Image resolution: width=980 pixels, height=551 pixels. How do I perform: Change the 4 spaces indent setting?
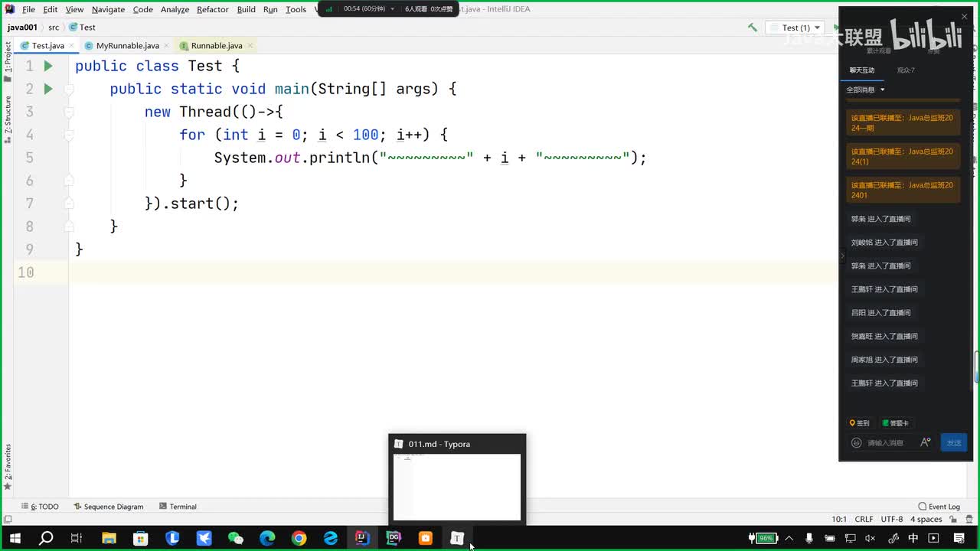pyautogui.click(x=926, y=519)
